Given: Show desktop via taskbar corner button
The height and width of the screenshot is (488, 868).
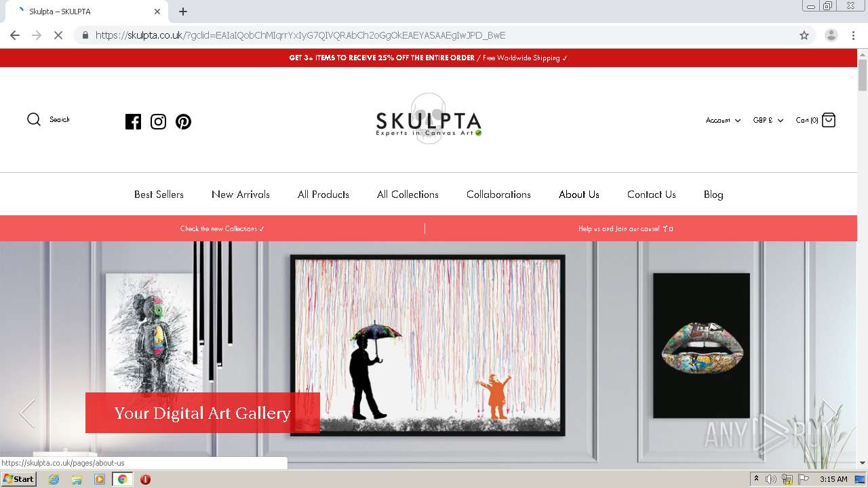Looking at the screenshot, I should coord(861,479).
